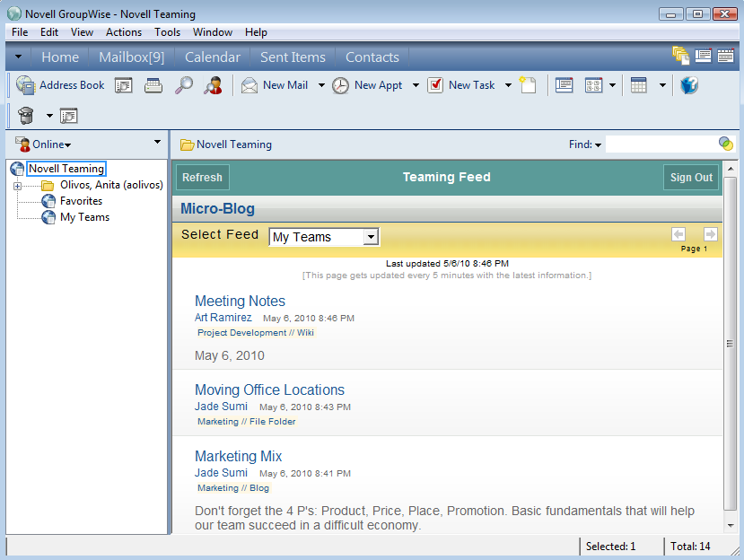Open New Mail dropdown arrow
This screenshot has width=744, height=560.
(x=321, y=85)
